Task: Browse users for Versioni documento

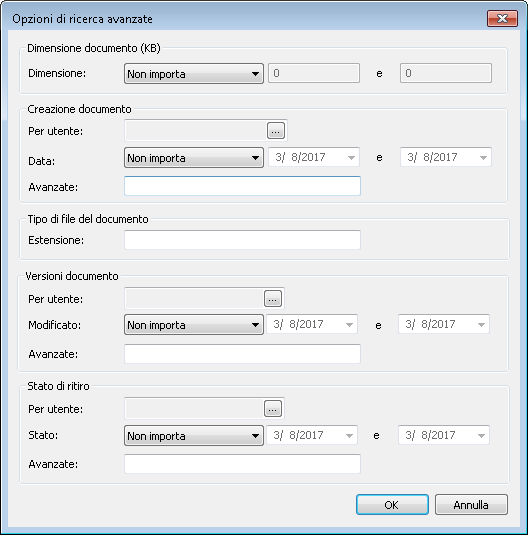Action: pos(273,299)
